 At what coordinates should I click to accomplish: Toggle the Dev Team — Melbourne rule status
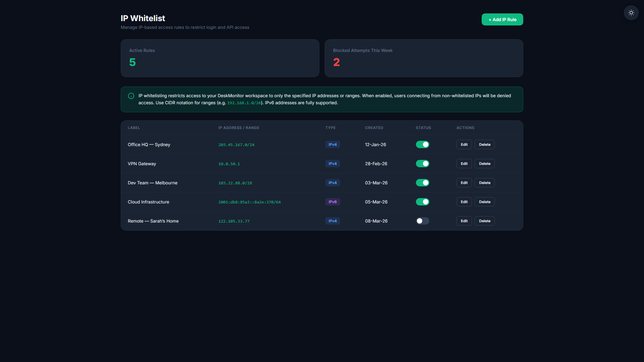click(422, 183)
